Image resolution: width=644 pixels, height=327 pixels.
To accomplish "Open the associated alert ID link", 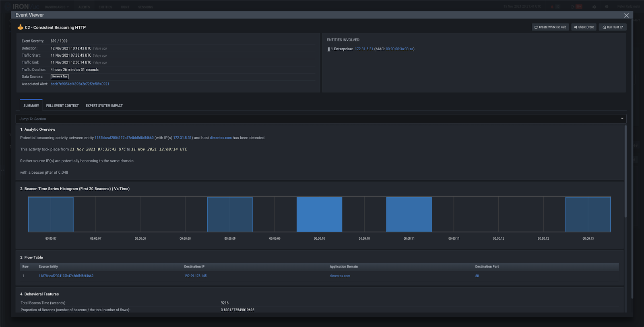I will (80, 84).
